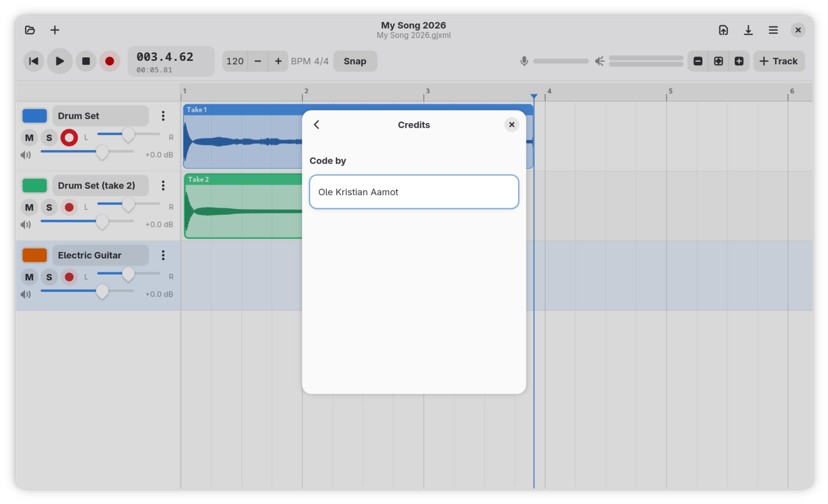This screenshot has height=504, width=828.
Task: Create a new project with the plus icon
Action: 55,30
